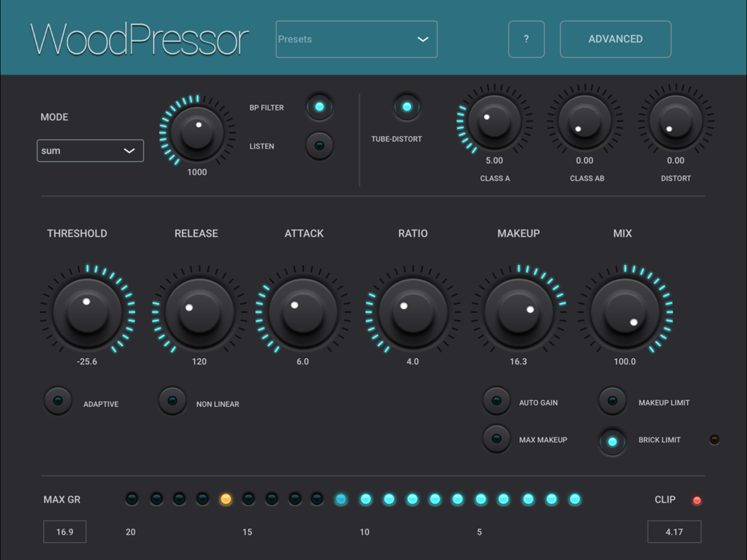This screenshot has width=747, height=560.
Task: Click the MAKEUP value 16.3
Action: [518, 361]
